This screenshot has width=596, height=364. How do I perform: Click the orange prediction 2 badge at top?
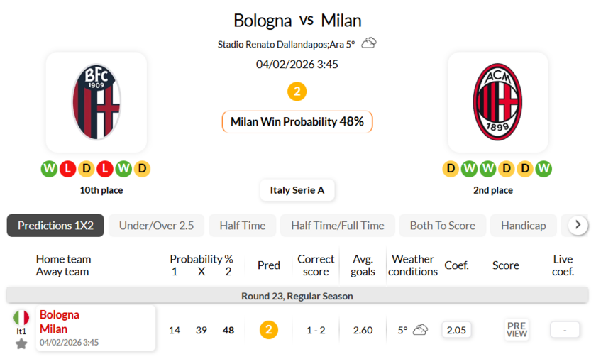click(x=297, y=92)
